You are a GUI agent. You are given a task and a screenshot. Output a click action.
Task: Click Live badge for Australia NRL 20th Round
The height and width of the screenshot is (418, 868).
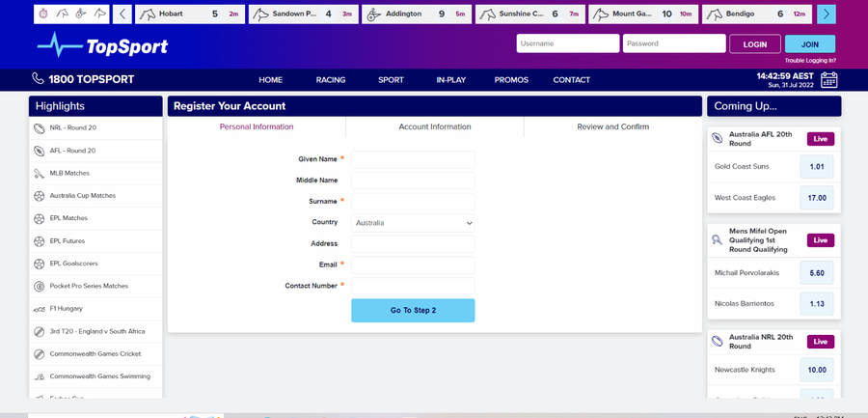821,342
